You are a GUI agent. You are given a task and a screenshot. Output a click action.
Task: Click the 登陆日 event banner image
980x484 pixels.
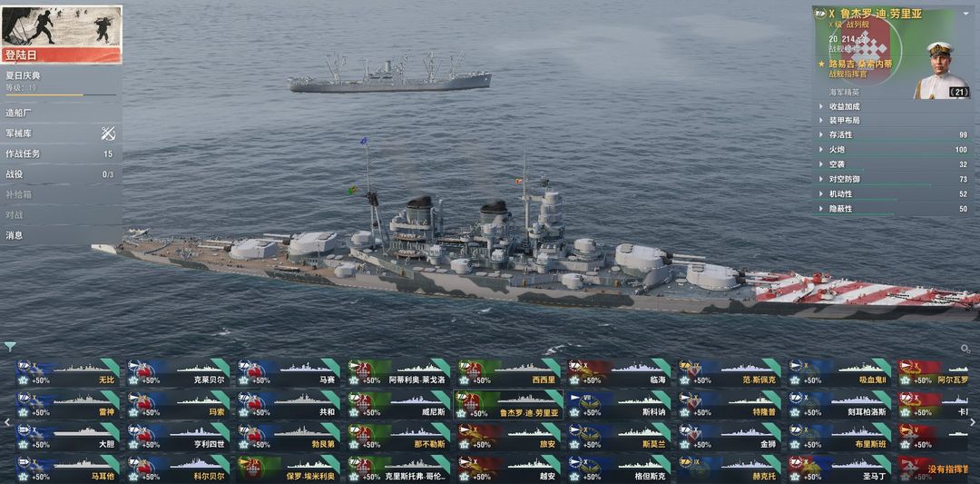(x=62, y=35)
